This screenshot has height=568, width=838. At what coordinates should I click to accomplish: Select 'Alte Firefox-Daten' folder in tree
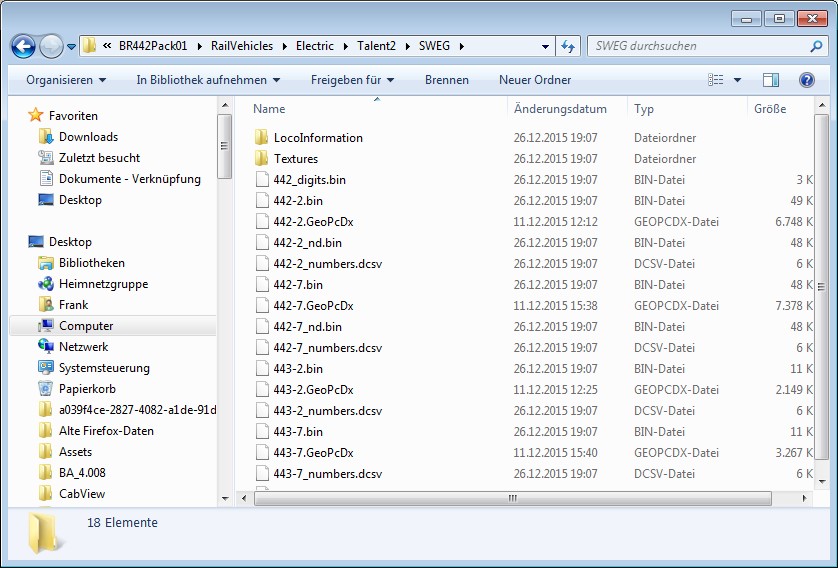click(x=106, y=431)
